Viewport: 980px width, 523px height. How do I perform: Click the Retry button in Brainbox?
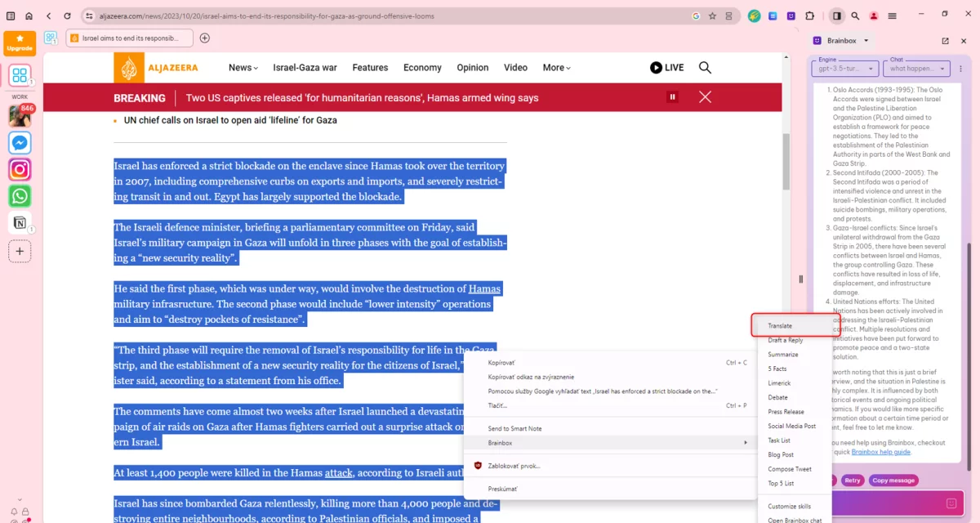[x=853, y=480]
